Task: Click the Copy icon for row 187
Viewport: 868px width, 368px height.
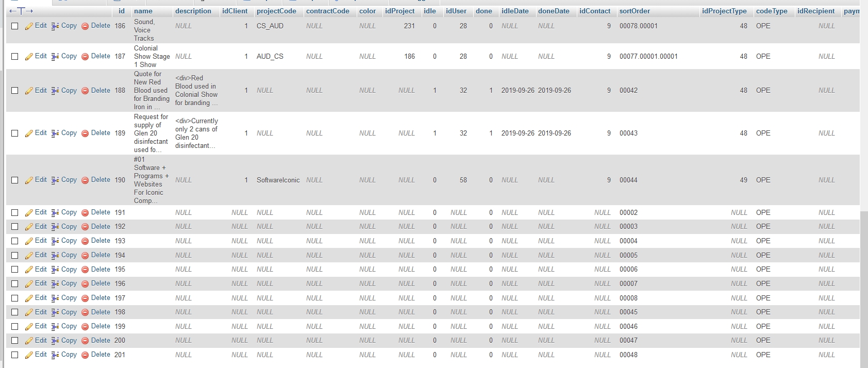Action: pos(55,57)
